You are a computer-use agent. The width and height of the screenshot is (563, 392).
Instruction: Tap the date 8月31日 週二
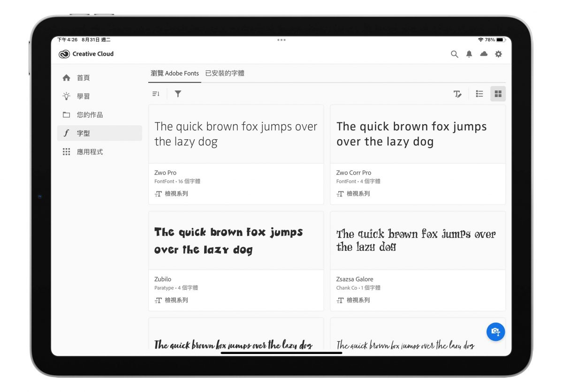pos(95,40)
